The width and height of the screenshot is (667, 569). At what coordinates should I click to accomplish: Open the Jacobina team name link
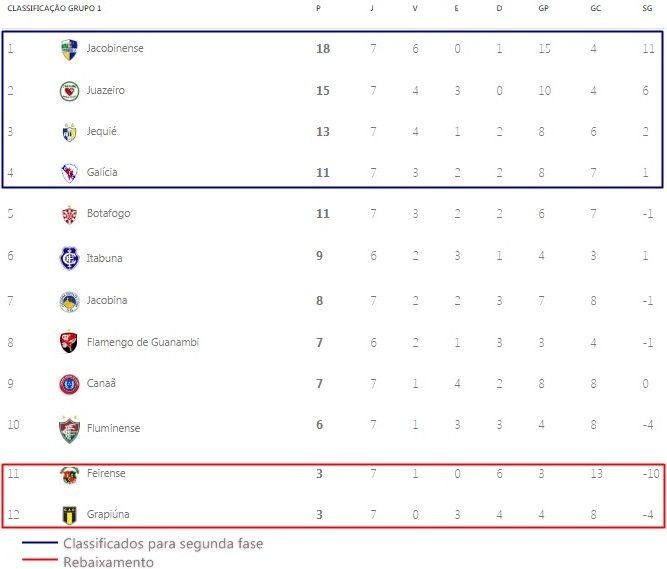tap(107, 300)
